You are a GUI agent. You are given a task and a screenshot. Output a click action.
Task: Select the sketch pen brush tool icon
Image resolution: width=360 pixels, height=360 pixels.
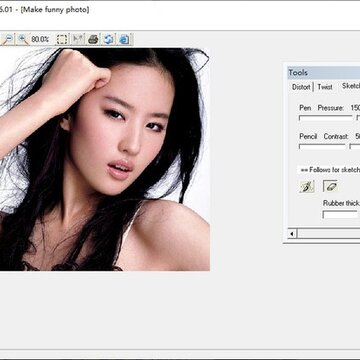click(x=307, y=186)
